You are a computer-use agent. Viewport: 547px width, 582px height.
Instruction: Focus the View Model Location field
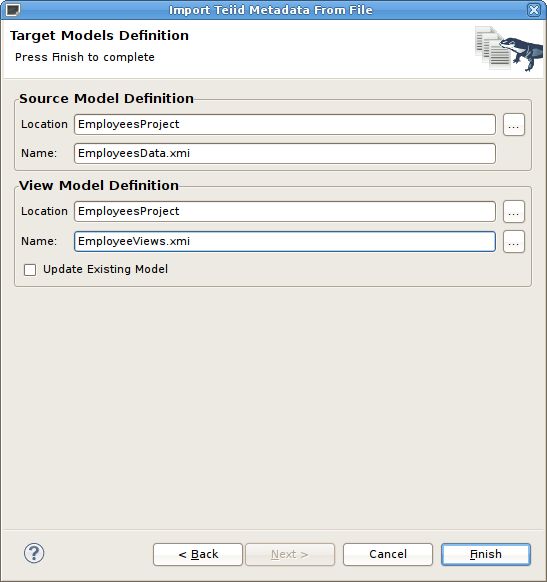[x=285, y=212]
